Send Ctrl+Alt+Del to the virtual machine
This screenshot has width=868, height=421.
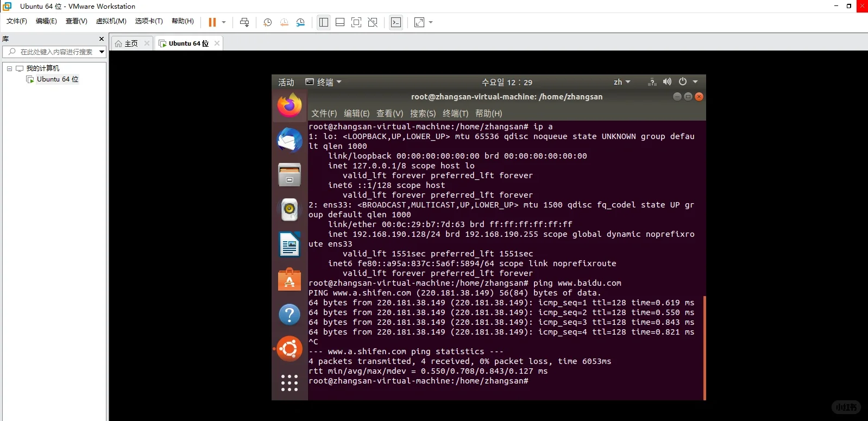[244, 22]
